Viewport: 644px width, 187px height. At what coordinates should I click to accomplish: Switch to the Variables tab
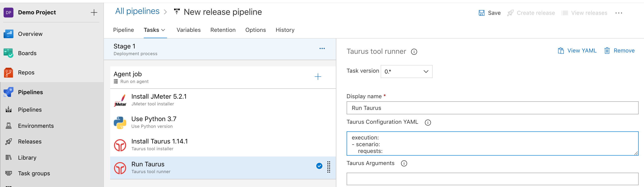click(189, 30)
